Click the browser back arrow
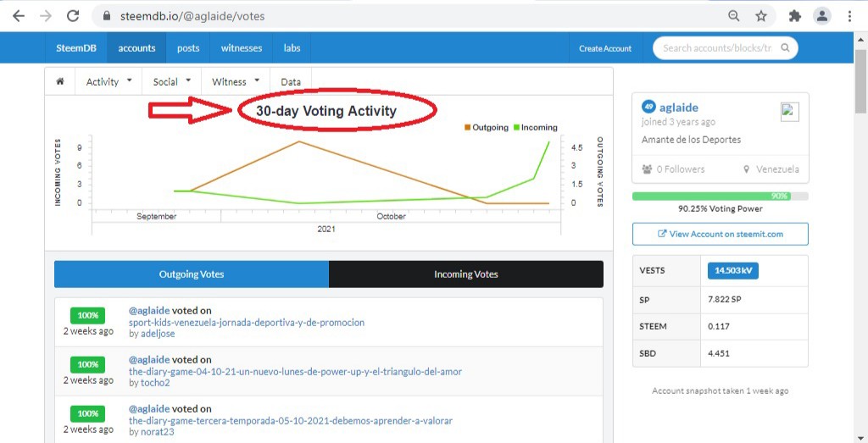Screen dimensions: 868x443 coord(19,16)
